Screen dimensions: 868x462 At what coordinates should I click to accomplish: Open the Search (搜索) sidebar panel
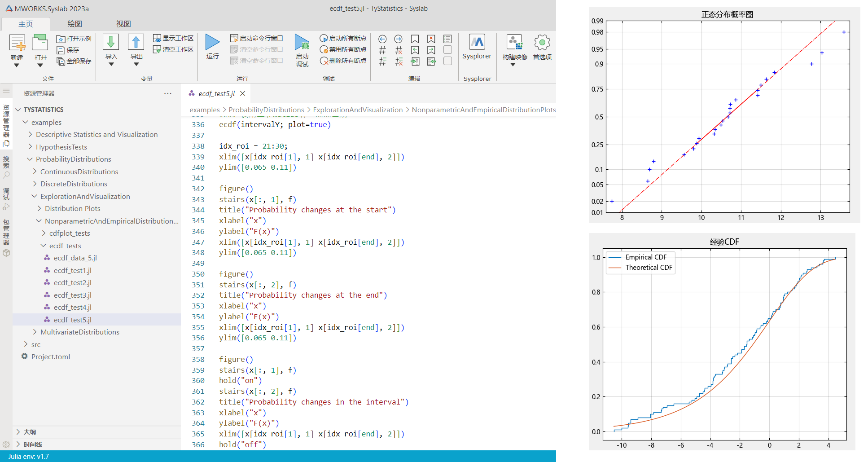coord(6,167)
